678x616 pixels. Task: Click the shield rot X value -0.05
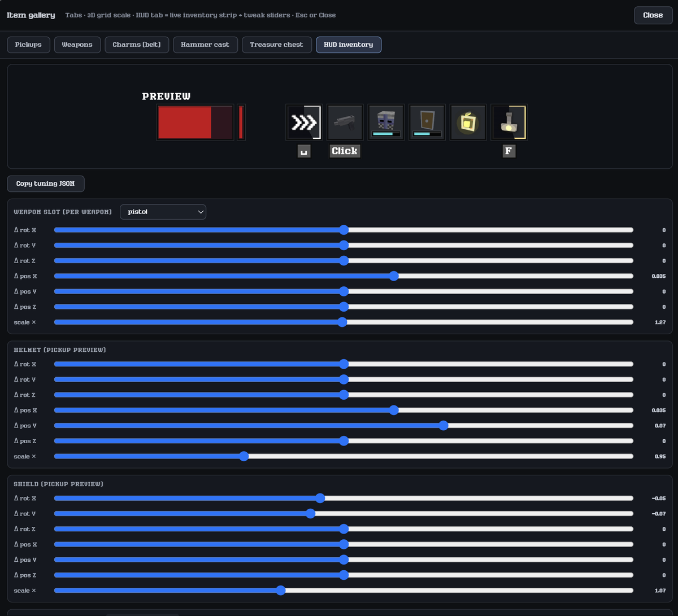coord(658,499)
